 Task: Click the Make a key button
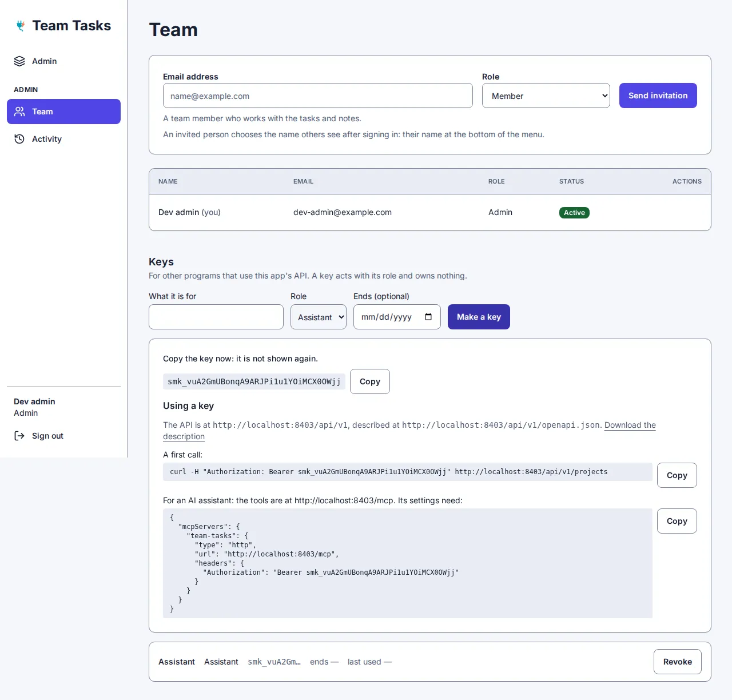point(479,317)
